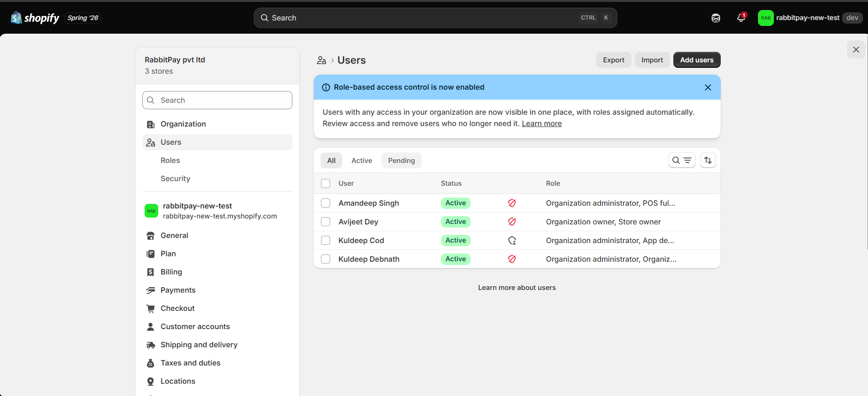Click the Customer accounts person icon
This screenshot has height=396, width=868.
(x=151, y=327)
